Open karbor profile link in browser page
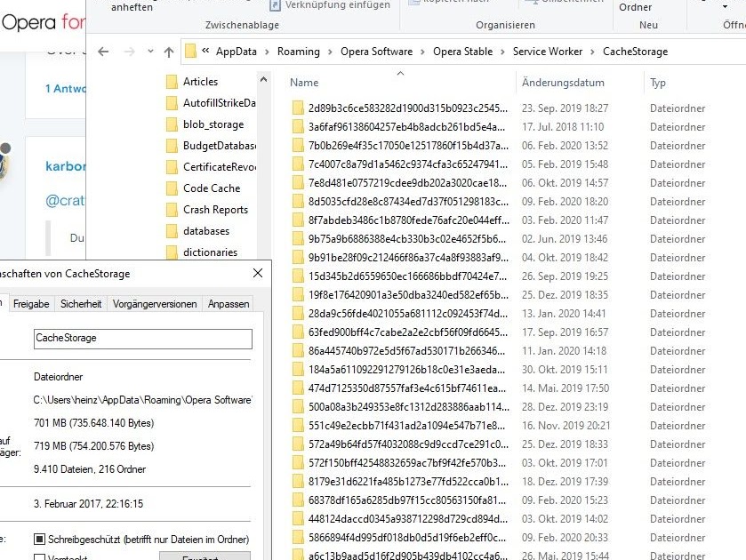Image resolution: width=746 pixels, height=560 pixels. click(x=66, y=166)
